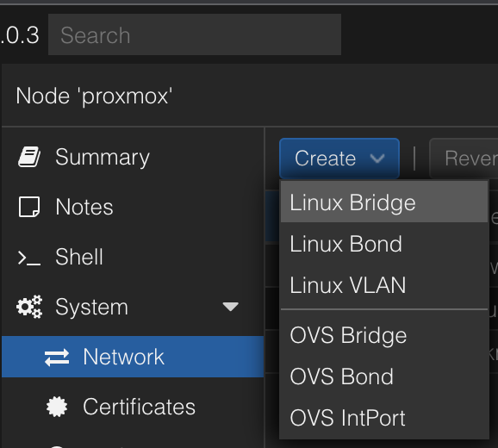Open the Certificates entry
The width and height of the screenshot is (498, 448).
click(x=133, y=407)
